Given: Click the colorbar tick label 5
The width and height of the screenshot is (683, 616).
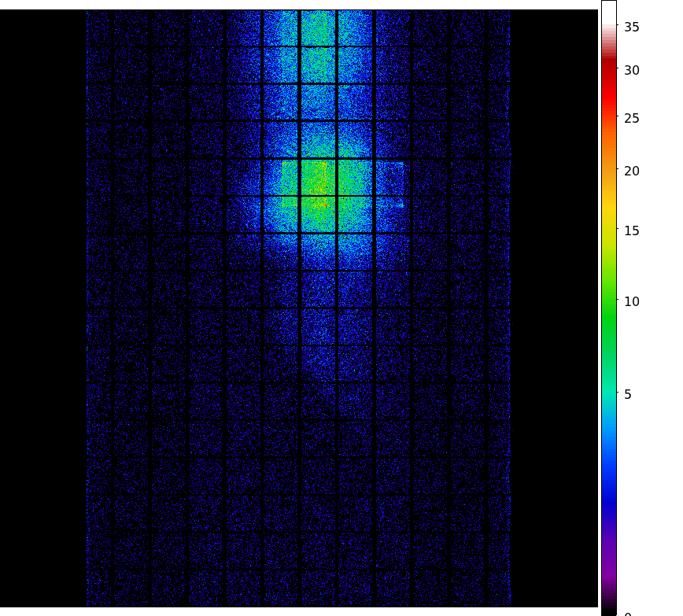Looking at the screenshot, I should (628, 394).
